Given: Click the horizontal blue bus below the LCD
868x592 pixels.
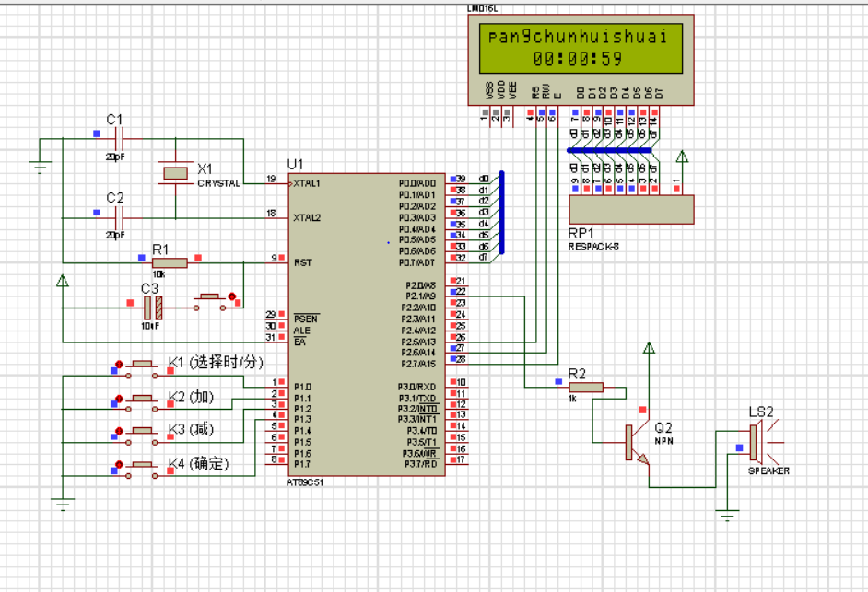Looking at the screenshot, I should coord(609,150).
